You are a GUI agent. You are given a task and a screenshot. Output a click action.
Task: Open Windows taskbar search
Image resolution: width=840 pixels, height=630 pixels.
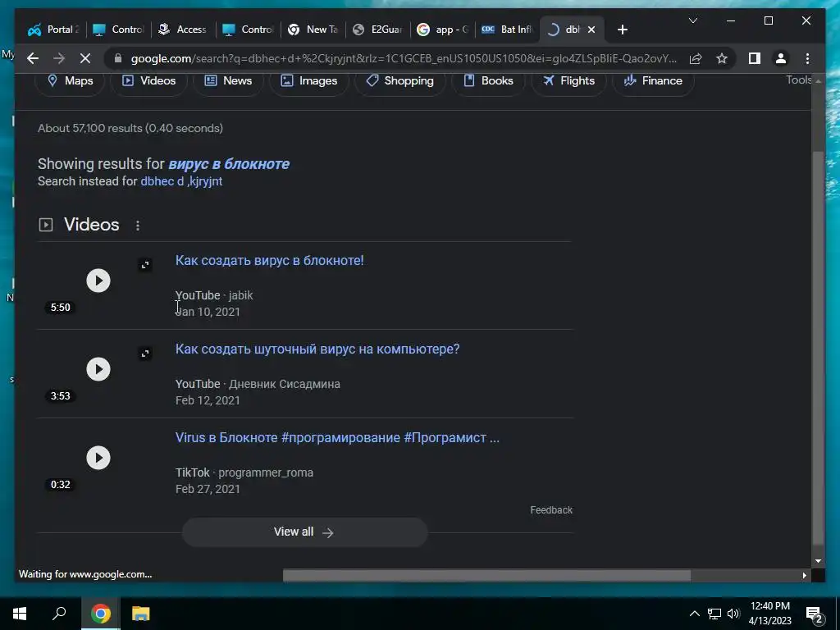point(59,614)
